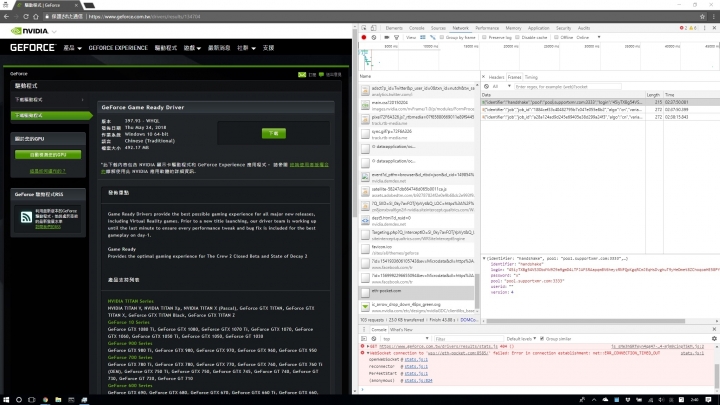Toggle the device toolbar icon in DevTools
Image resolution: width=720 pixels, height=405 pixels.
(373, 28)
